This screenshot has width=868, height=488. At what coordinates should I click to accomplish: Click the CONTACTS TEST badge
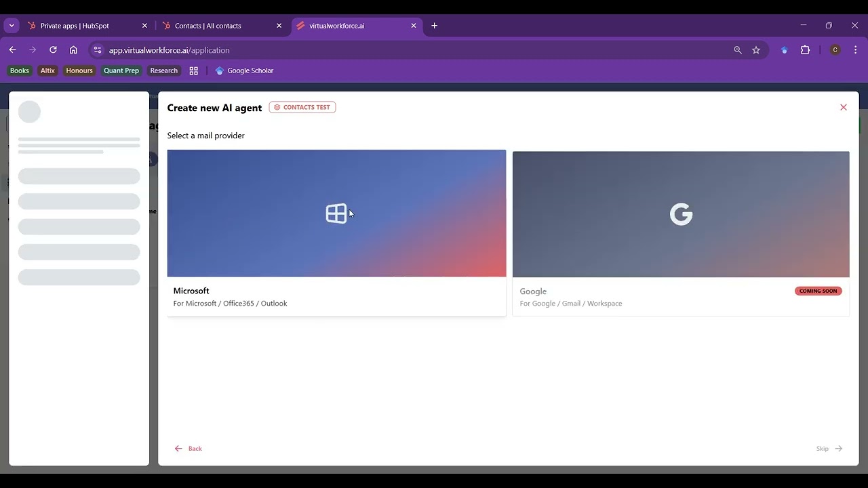click(302, 107)
